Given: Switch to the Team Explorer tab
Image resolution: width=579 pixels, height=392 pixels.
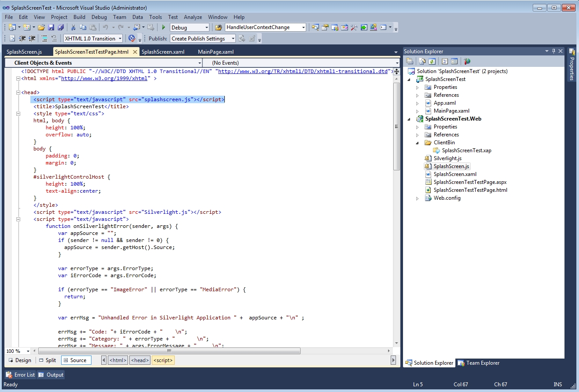Looking at the screenshot, I should coord(478,363).
